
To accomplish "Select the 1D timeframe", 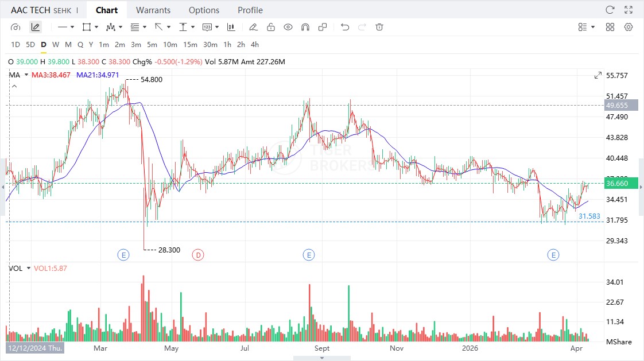I will [x=15, y=44].
